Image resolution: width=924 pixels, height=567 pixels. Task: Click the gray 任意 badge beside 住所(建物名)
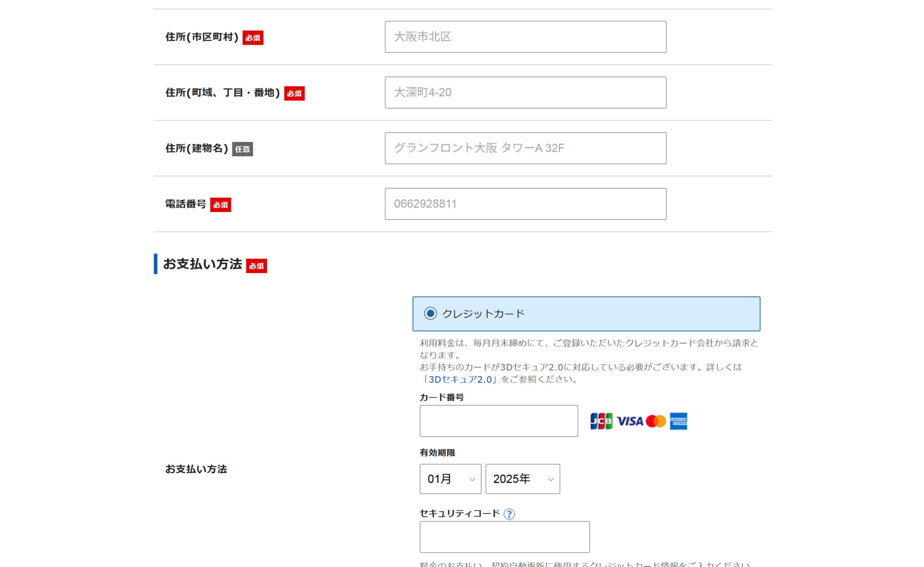242,149
